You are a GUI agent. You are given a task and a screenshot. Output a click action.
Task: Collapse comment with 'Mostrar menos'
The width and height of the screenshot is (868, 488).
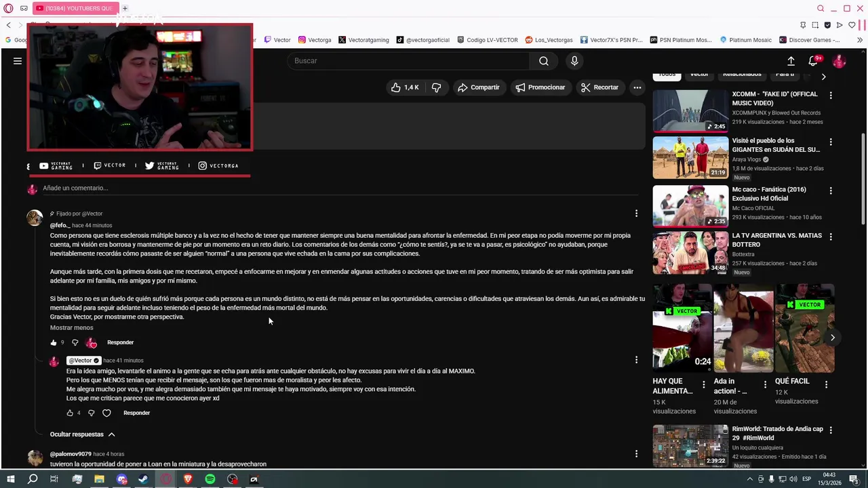coord(71,328)
